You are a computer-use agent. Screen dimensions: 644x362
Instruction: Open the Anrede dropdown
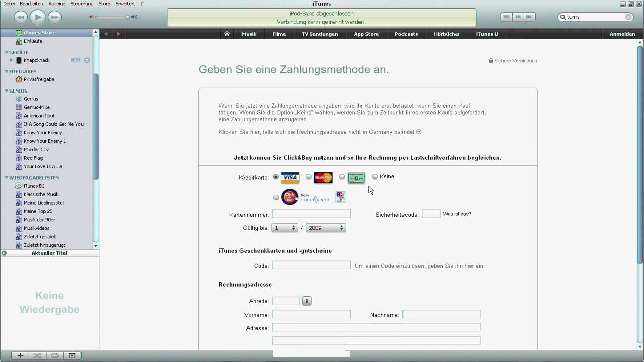click(x=307, y=301)
